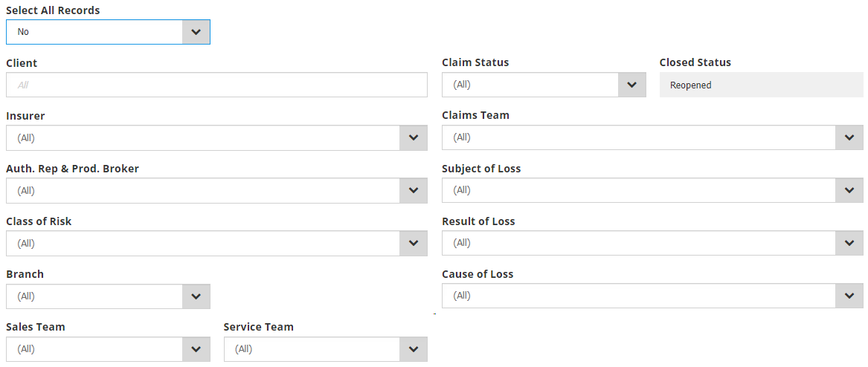The image size is (868, 367).
Task: Click the Claim Status chevron arrow
Action: coord(631,85)
